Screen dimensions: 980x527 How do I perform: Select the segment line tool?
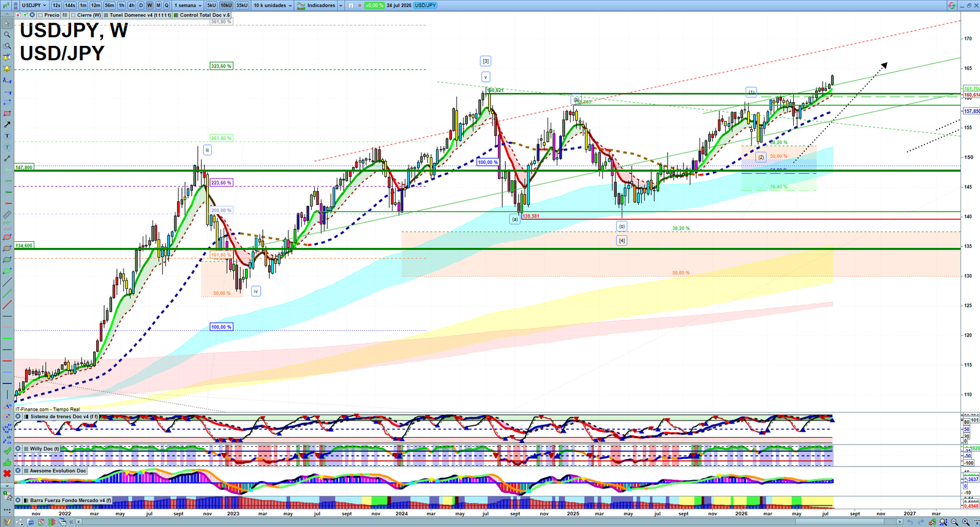click(7, 159)
